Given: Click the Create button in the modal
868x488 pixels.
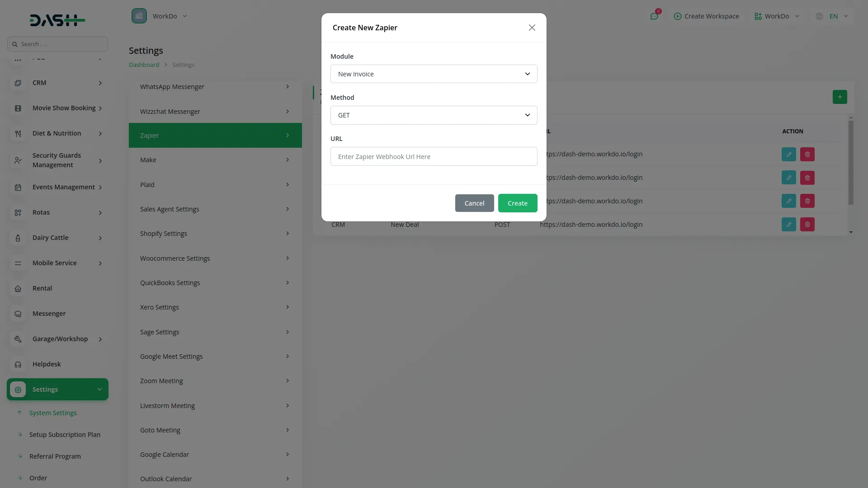Looking at the screenshot, I should (517, 203).
